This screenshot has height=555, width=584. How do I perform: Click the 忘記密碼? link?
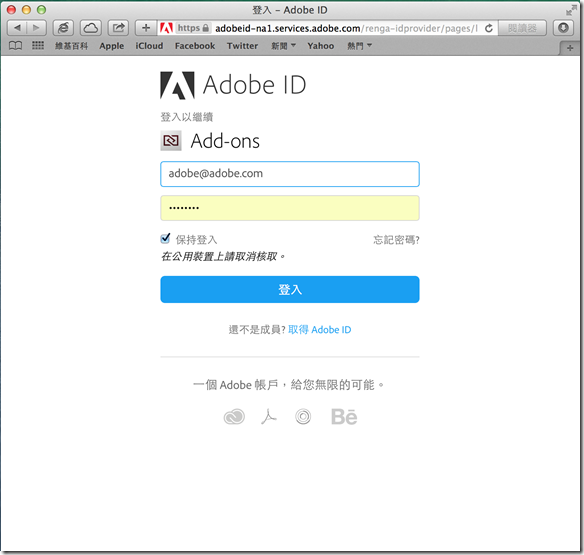click(x=396, y=240)
